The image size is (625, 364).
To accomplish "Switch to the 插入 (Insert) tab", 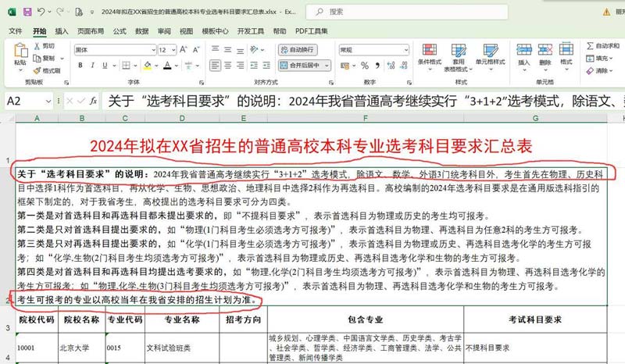I will tap(62, 30).
